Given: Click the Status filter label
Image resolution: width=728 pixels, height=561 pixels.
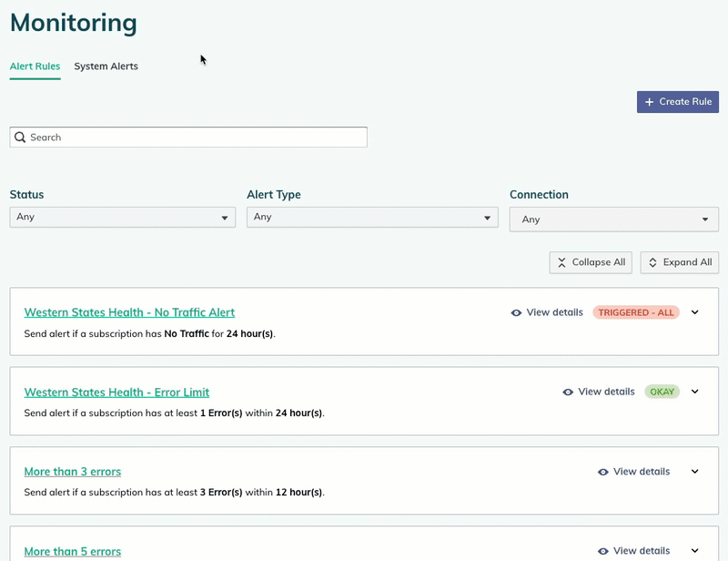Looking at the screenshot, I should coord(27,194).
